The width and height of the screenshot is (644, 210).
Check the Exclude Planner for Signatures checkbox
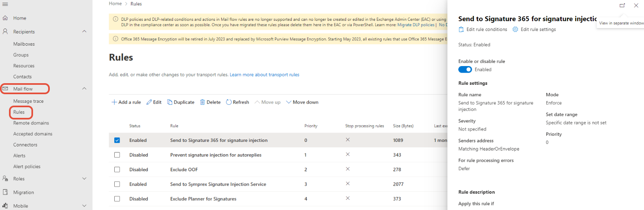click(x=117, y=199)
